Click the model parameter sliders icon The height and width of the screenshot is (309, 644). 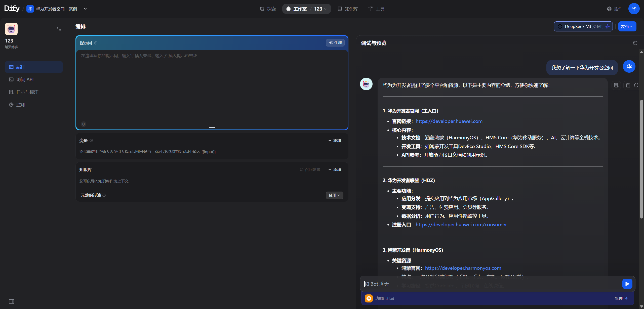(x=608, y=26)
